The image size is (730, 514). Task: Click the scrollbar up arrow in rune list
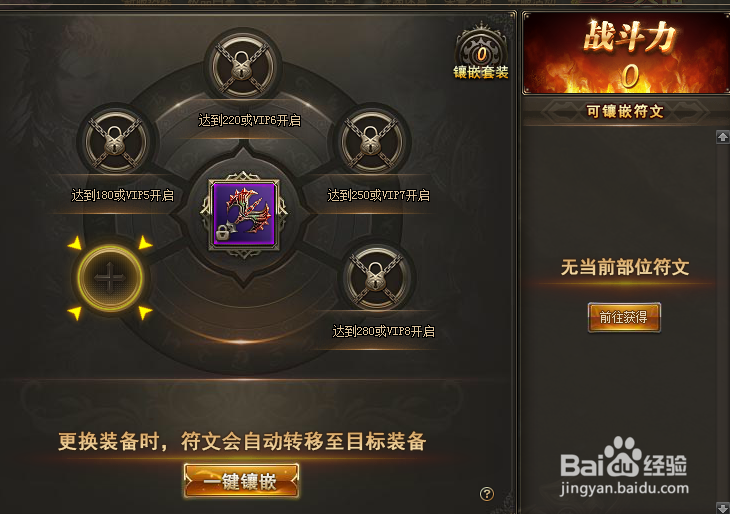(723, 137)
